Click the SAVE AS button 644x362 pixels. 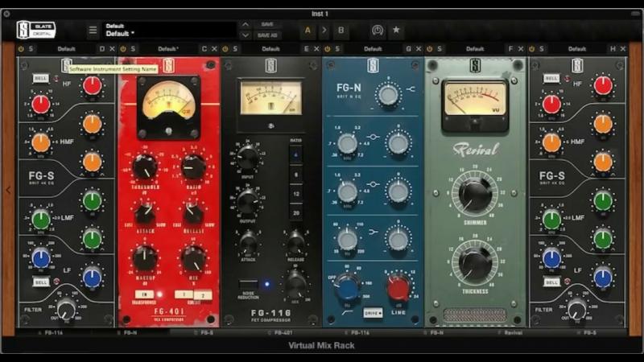coord(267,35)
